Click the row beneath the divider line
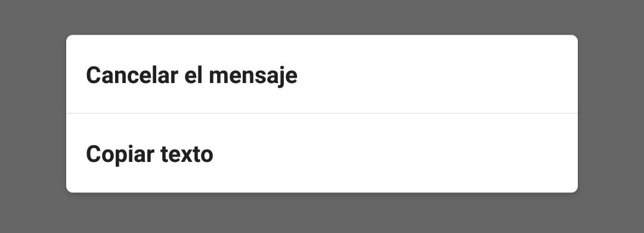Image resolution: width=644 pixels, height=233 pixels. tap(321, 153)
